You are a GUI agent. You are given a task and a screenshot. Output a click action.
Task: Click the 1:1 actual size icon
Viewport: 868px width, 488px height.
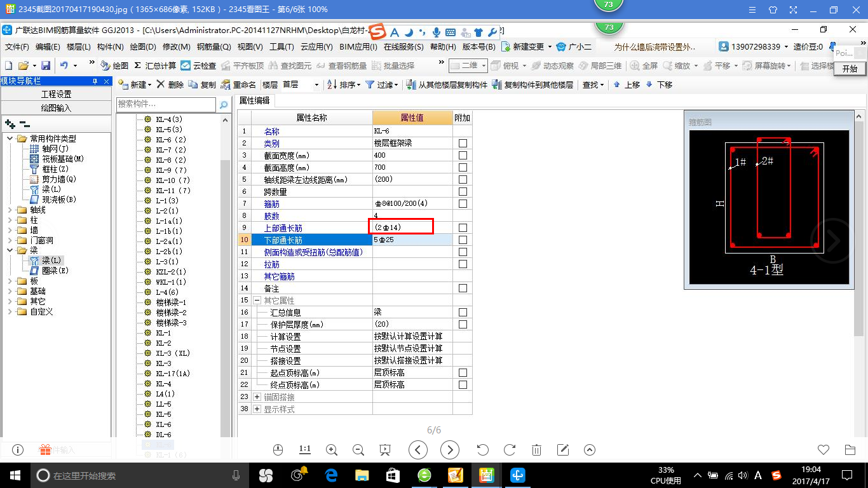(x=305, y=450)
